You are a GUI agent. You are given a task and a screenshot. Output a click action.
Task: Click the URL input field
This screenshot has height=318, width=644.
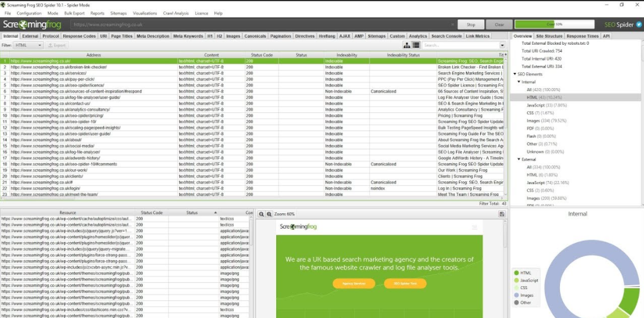click(x=263, y=25)
